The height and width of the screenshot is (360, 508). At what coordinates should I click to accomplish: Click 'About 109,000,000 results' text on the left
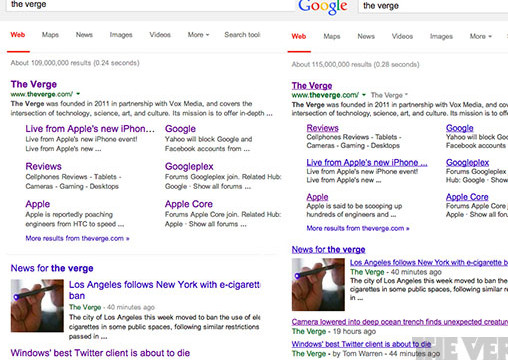click(x=75, y=63)
